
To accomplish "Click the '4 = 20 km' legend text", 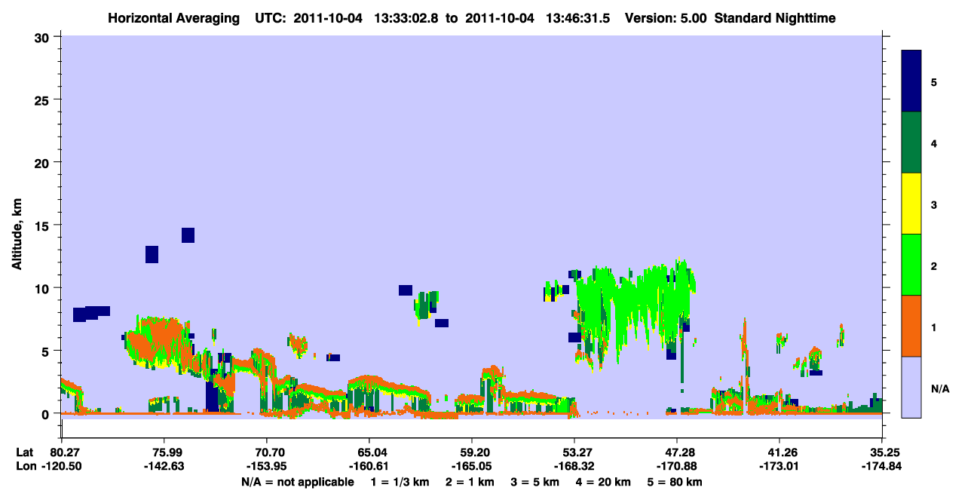I will 603,483.
